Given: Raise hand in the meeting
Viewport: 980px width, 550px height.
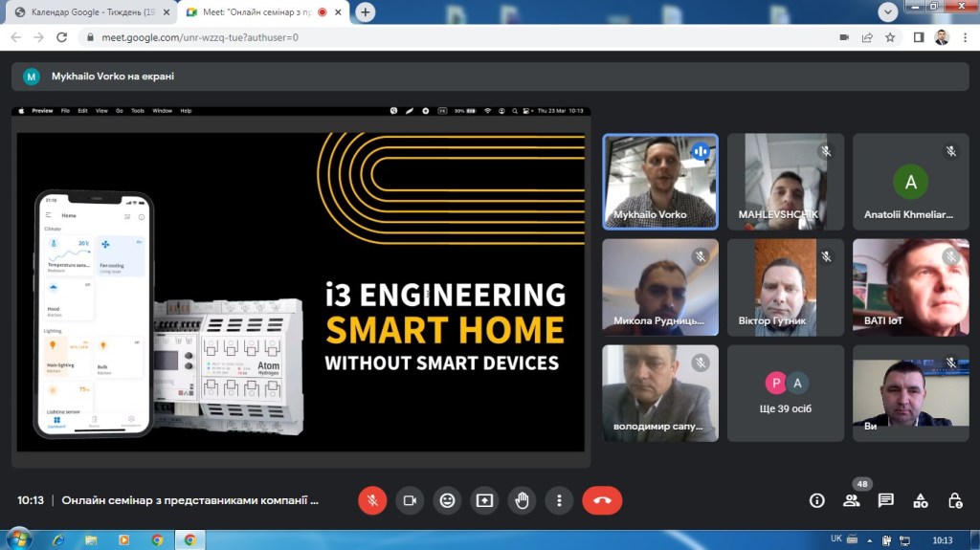Looking at the screenshot, I should [522, 500].
